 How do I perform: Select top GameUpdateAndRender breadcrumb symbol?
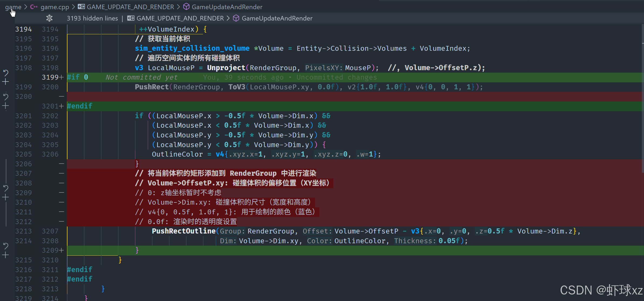click(227, 7)
